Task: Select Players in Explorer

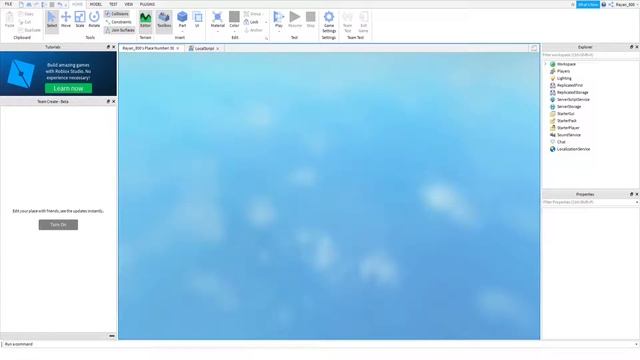Action: point(563,71)
